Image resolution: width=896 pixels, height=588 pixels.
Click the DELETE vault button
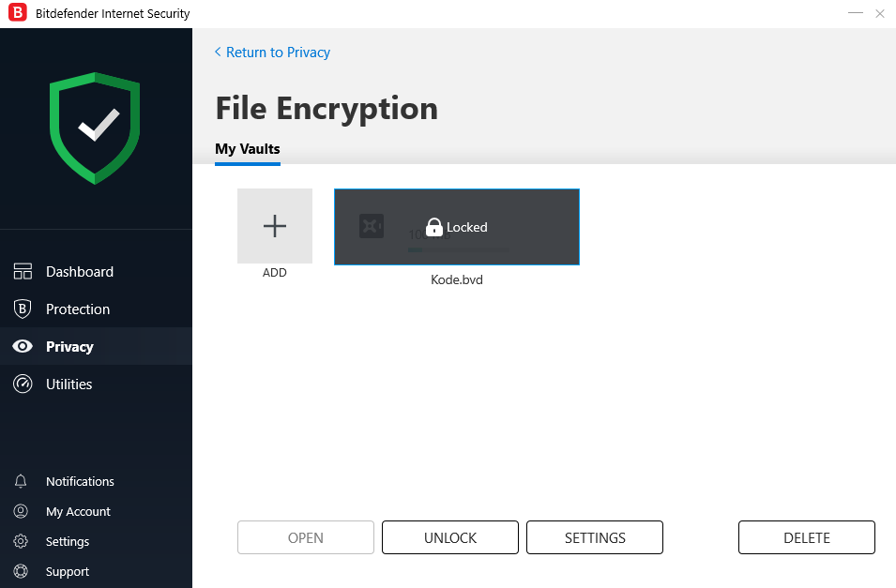[807, 537]
